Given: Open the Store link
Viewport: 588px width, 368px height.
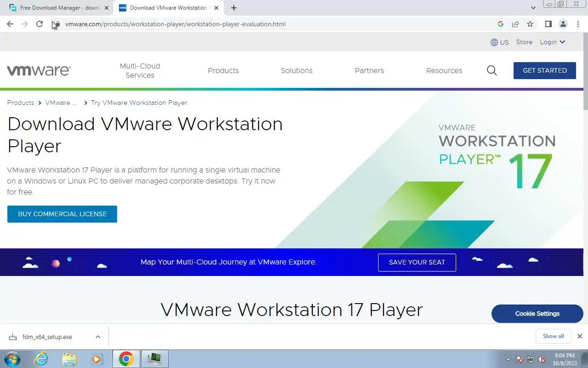Looking at the screenshot, I should tap(524, 42).
